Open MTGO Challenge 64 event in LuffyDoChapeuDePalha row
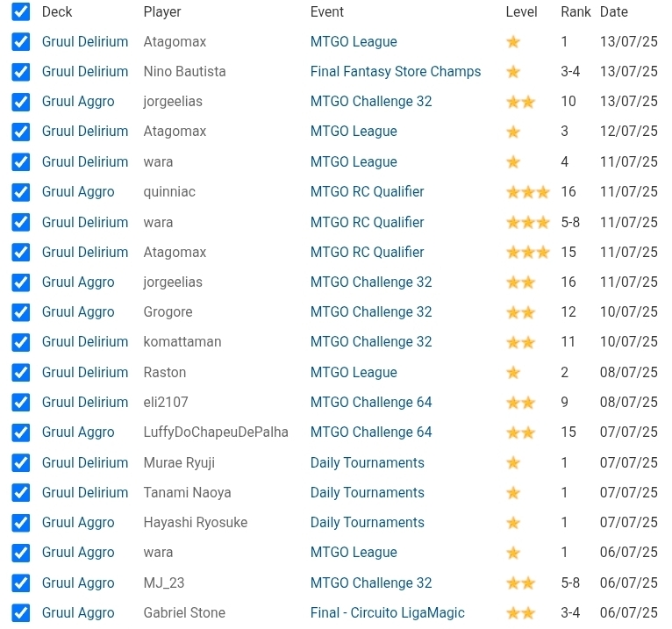The height and width of the screenshot is (629, 672). pyautogui.click(x=371, y=432)
